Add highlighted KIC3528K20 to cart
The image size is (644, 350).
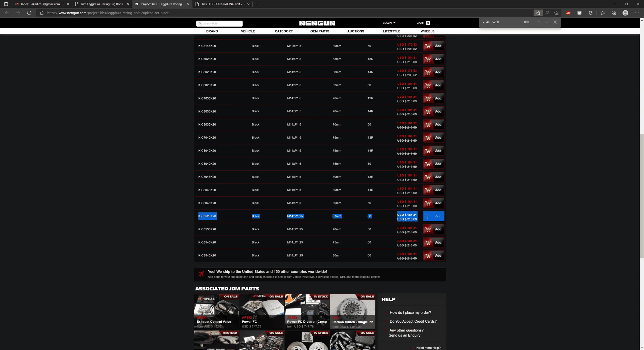pos(434,216)
